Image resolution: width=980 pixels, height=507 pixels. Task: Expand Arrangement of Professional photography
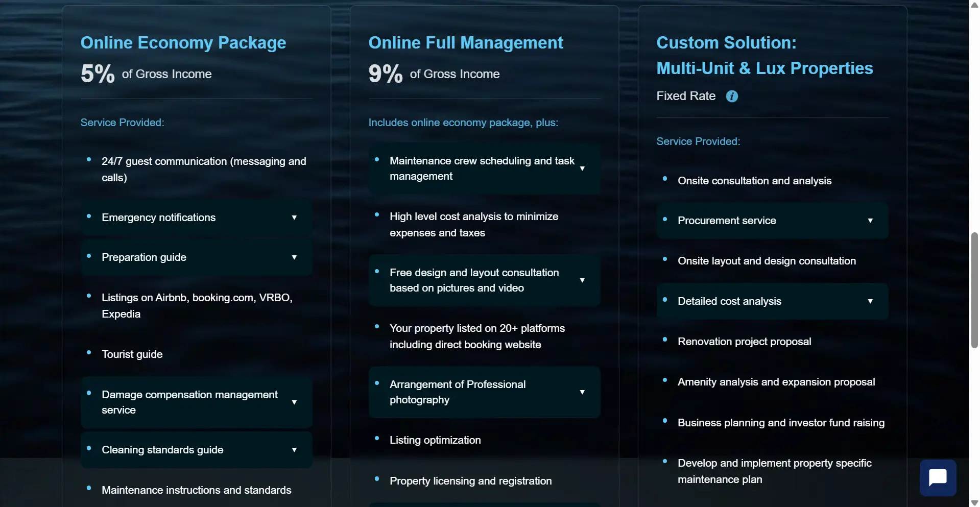point(582,392)
